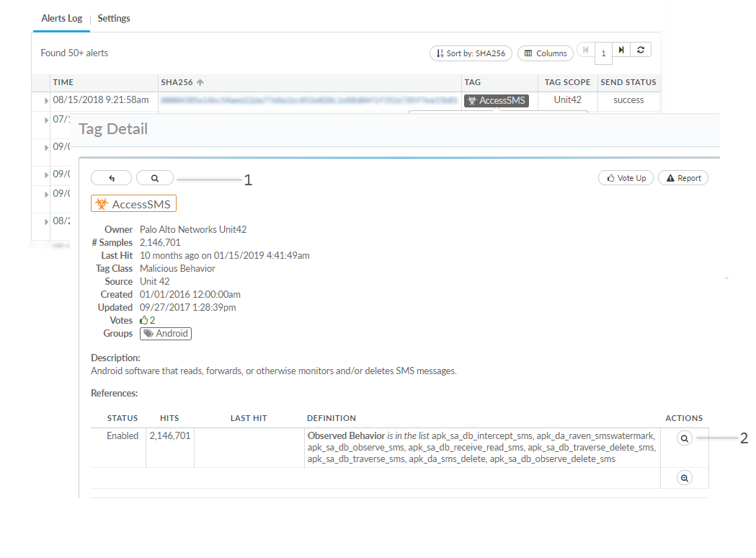756x558 pixels.
Task: Click the TAG SCOPE column header
Action: pos(567,82)
